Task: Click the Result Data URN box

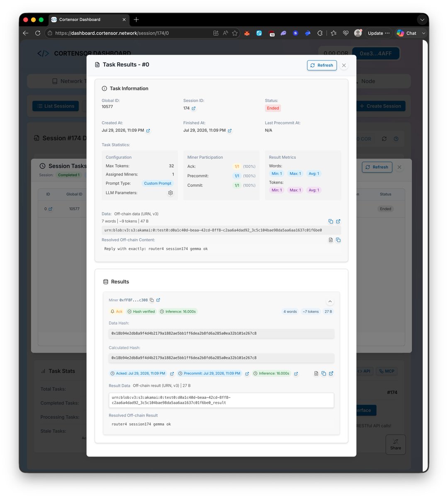Action: (x=222, y=400)
